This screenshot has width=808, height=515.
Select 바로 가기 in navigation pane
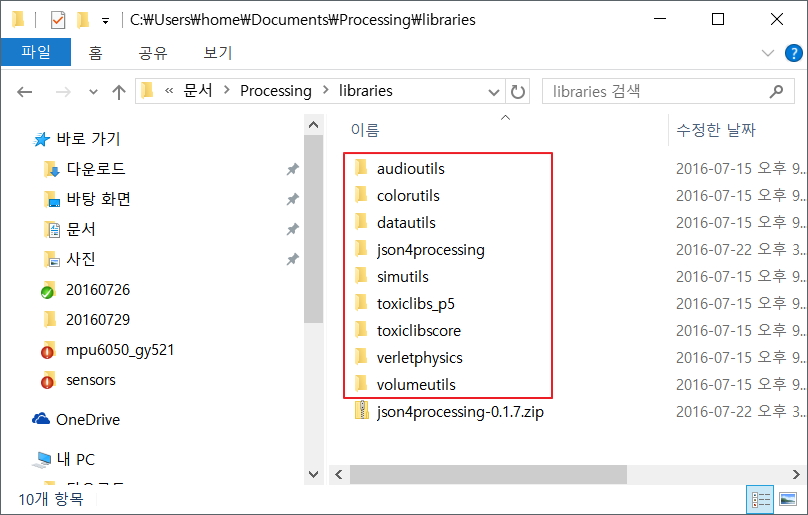pyautogui.click(x=88, y=139)
